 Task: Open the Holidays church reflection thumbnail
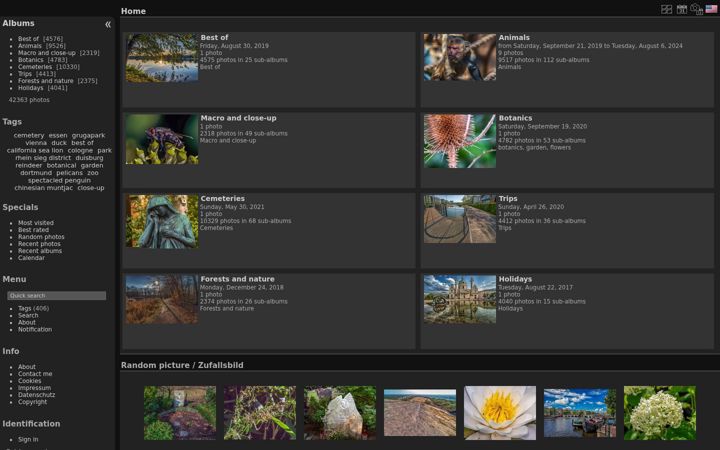(460, 299)
